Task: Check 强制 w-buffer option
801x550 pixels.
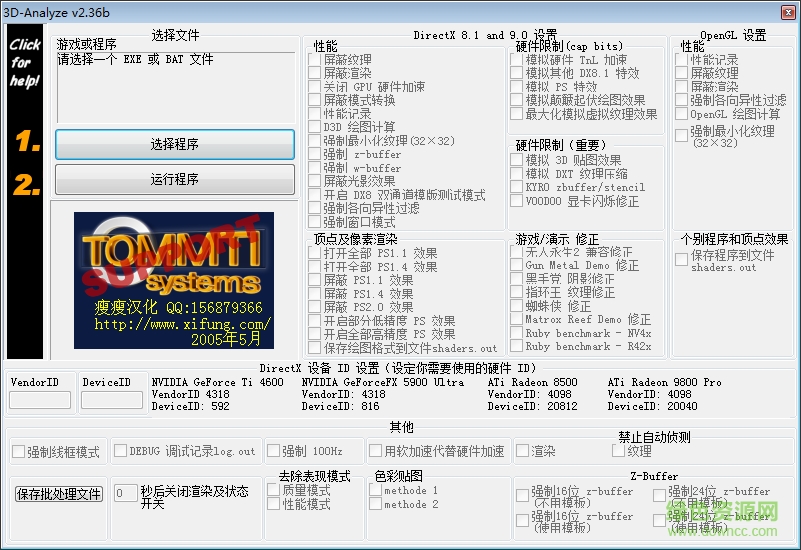Action: (315, 168)
